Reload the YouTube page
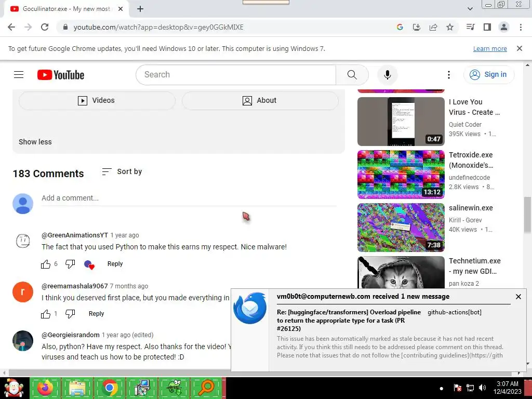Screen dimensions: 532x399 45,27
